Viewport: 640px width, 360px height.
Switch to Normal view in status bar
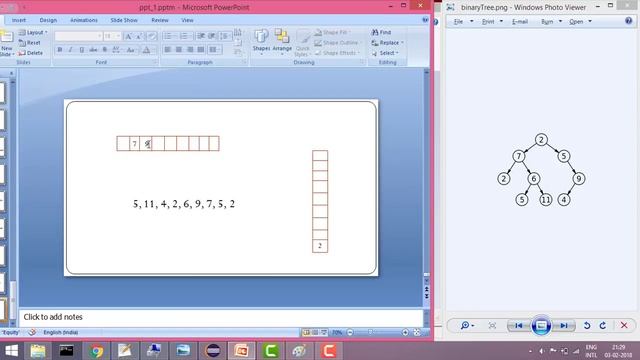pos(306,333)
